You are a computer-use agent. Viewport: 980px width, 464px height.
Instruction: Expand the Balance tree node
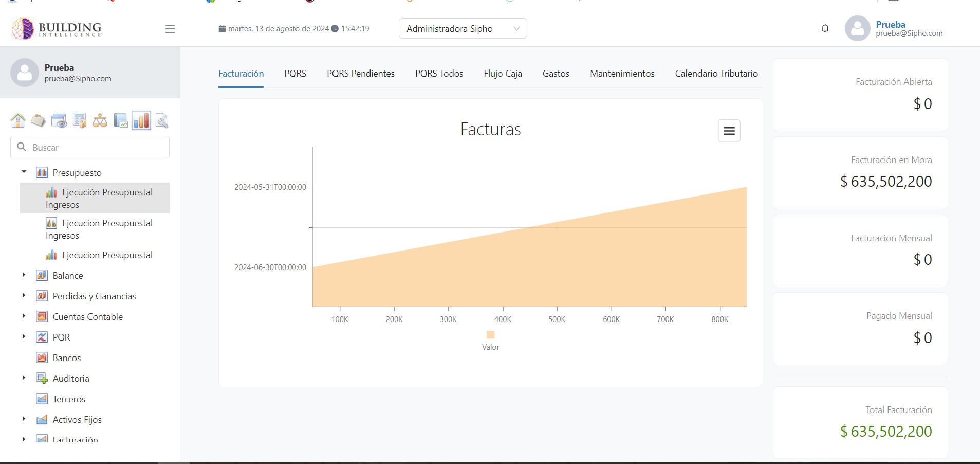click(x=24, y=275)
